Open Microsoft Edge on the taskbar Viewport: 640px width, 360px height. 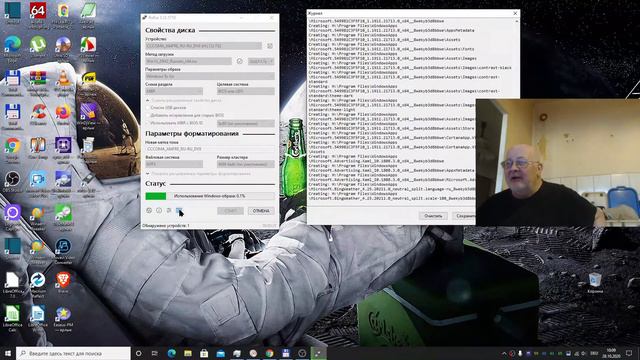click(171, 353)
